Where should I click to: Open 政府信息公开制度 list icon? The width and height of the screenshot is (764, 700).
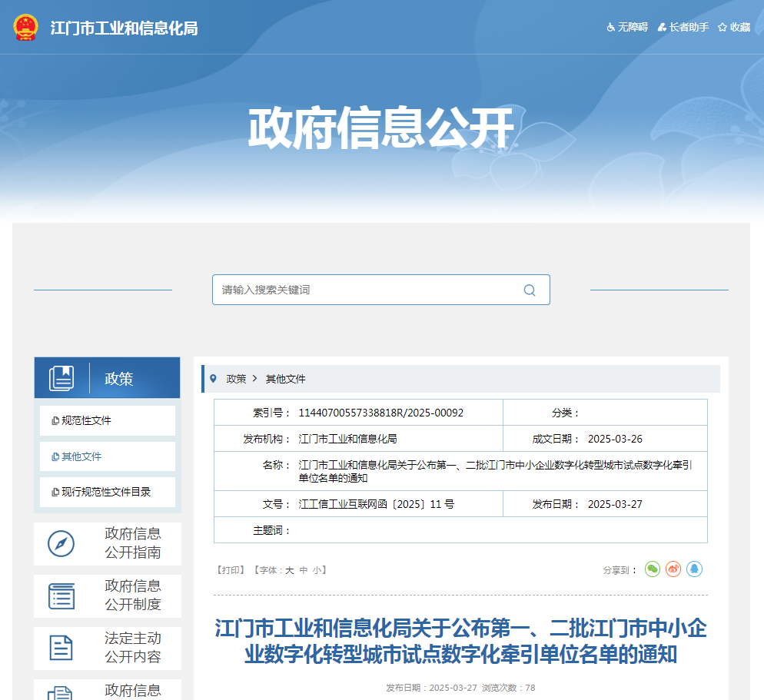pyautogui.click(x=61, y=595)
